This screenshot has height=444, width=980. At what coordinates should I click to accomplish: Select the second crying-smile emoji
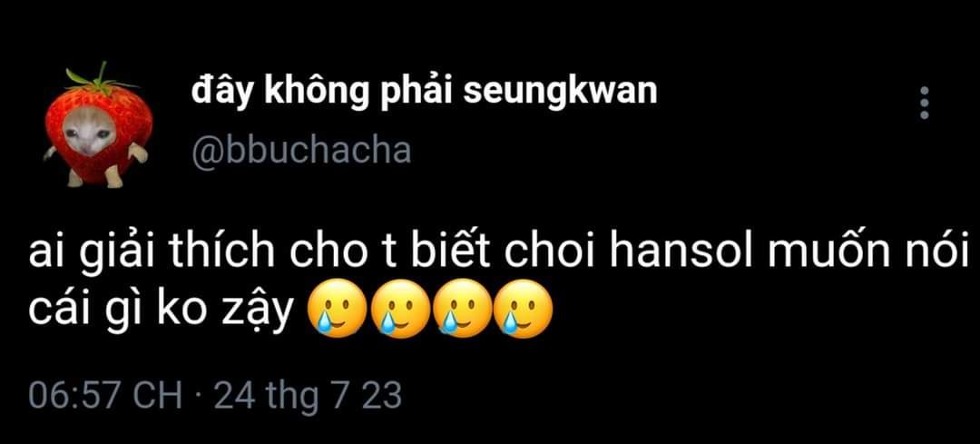click(400, 309)
